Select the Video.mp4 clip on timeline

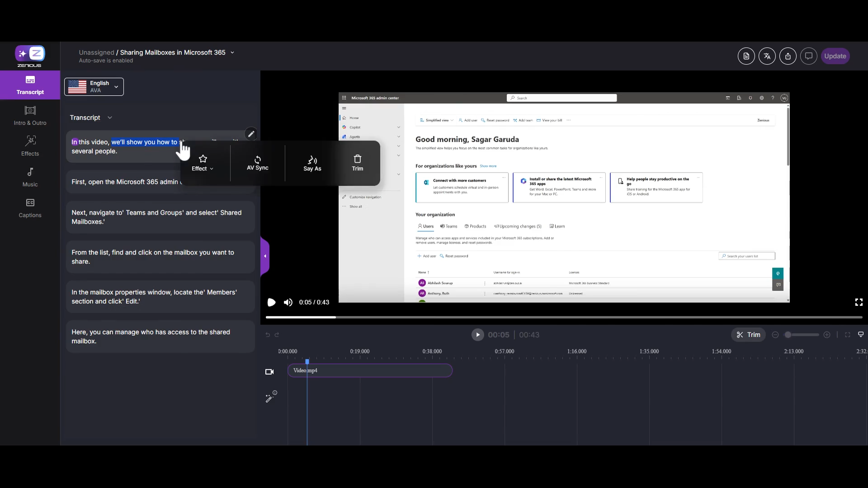pyautogui.click(x=370, y=371)
